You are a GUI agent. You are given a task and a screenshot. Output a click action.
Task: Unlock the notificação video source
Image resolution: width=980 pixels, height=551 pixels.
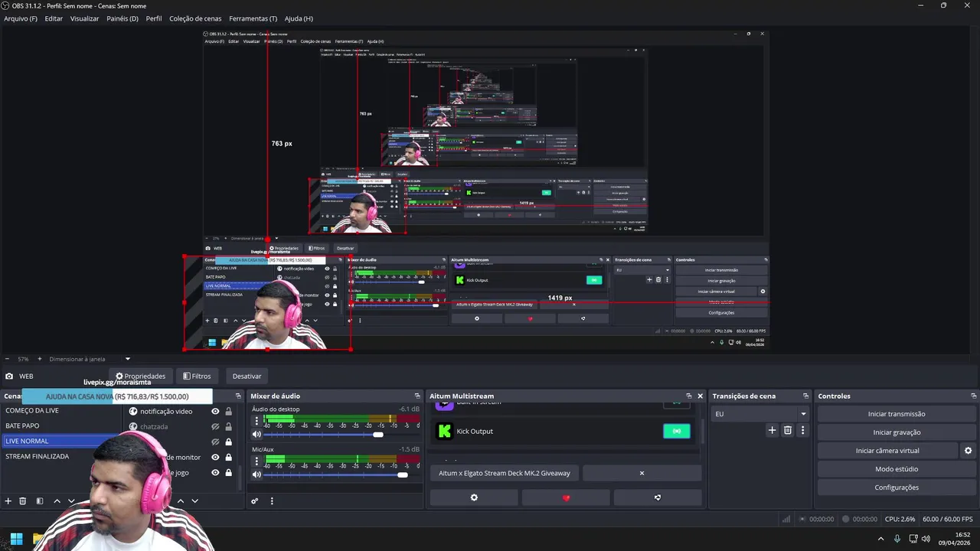pos(228,411)
